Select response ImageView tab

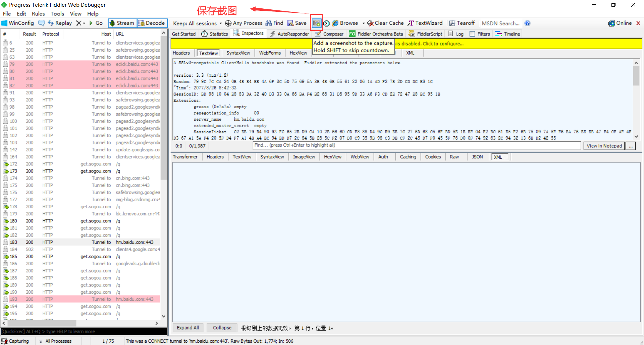pyautogui.click(x=304, y=157)
